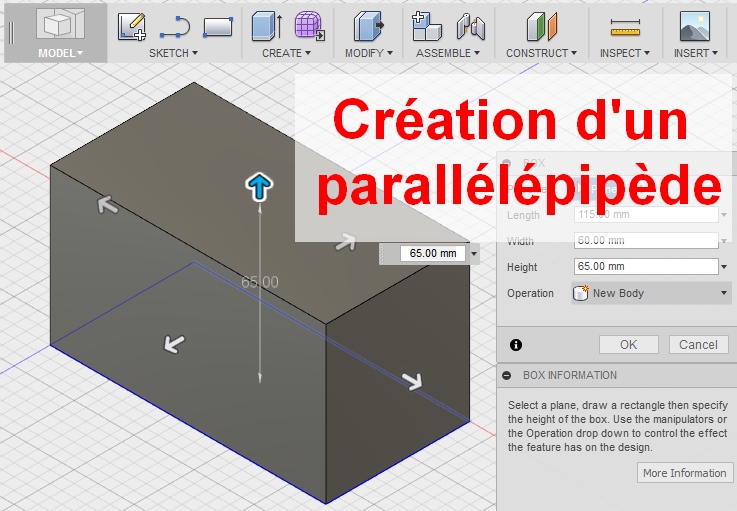737x511 pixels.
Task: Click the lower-left grey manipulator arrow
Action: (x=174, y=344)
